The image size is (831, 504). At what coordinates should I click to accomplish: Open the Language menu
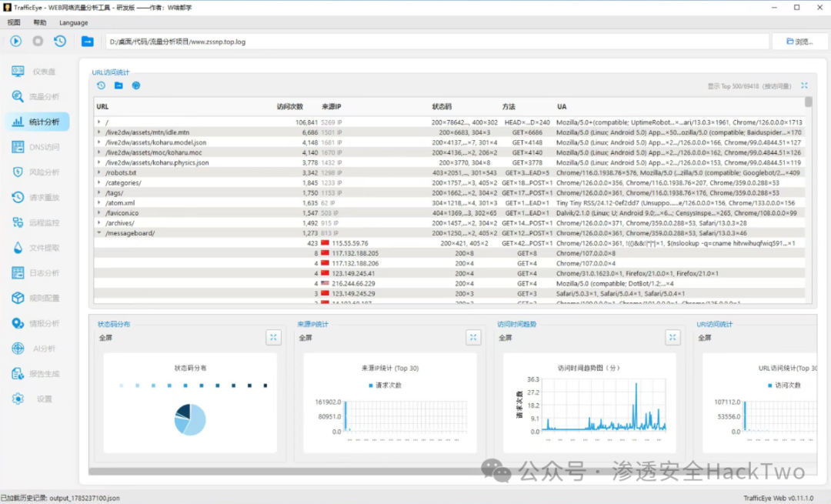pos(74,23)
